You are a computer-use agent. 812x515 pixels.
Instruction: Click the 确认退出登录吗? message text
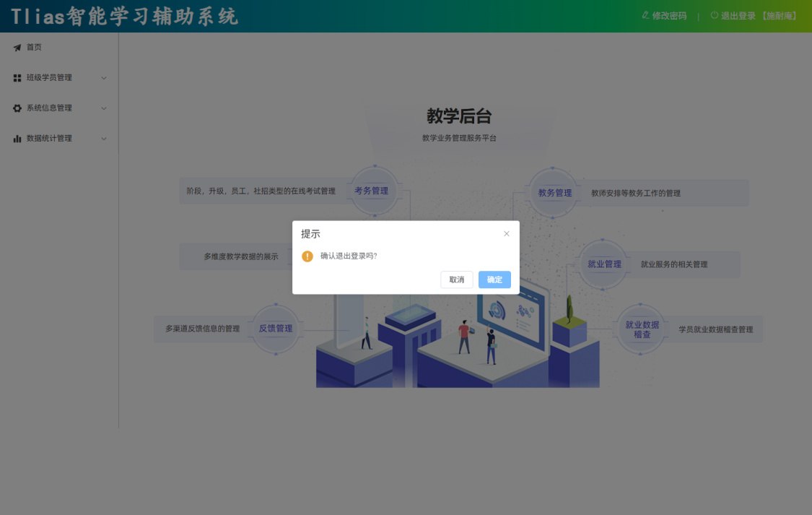[349, 256]
